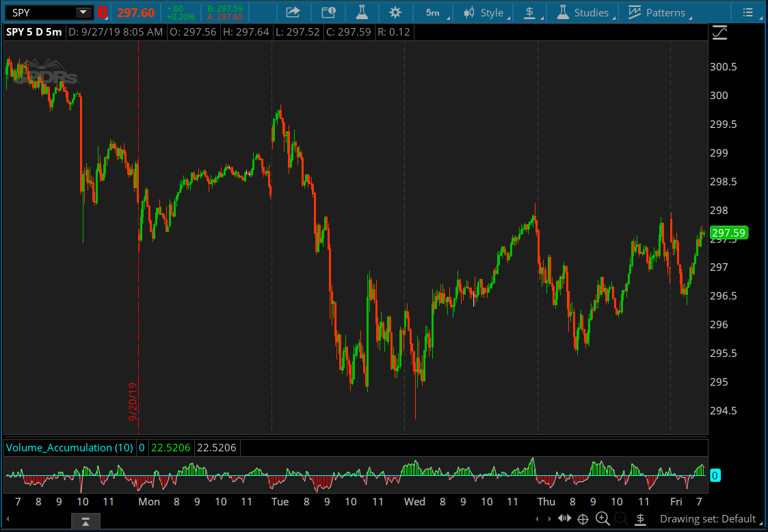The width and height of the screenshot is (768, 532).
Task: Open chart settings gear icon
Action: click(395, 12)
